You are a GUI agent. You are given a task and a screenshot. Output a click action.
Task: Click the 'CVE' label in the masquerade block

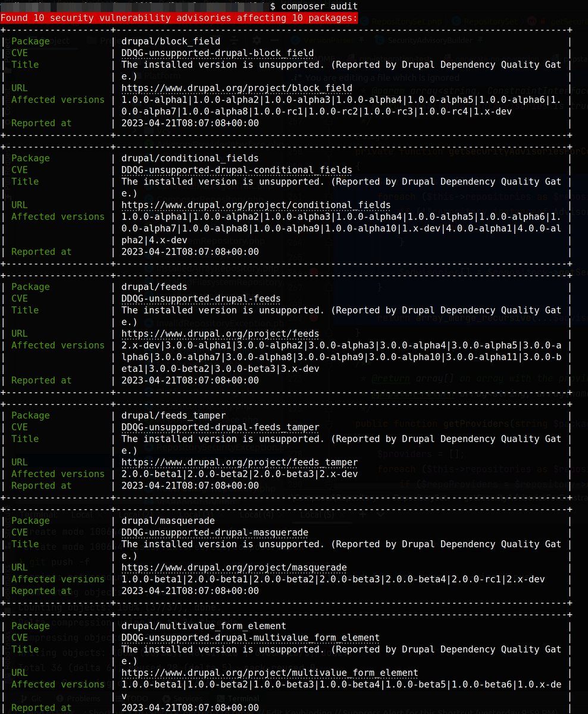[x=20, y=532]
